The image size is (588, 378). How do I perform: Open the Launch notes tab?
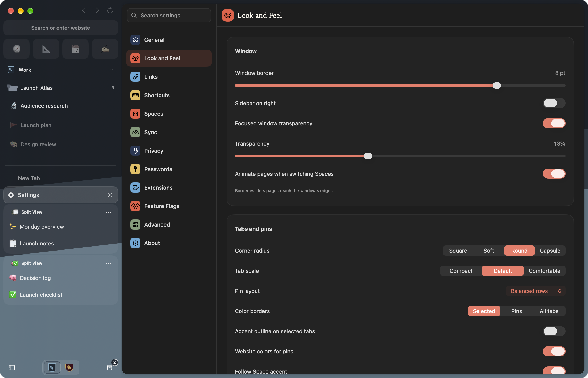click(x=61, y=243)
